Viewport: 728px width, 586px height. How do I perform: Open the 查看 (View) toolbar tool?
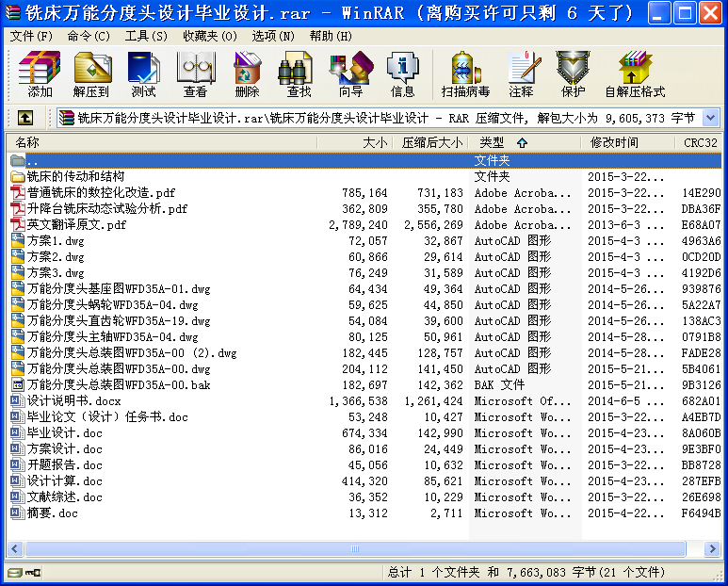pos(195,74)
